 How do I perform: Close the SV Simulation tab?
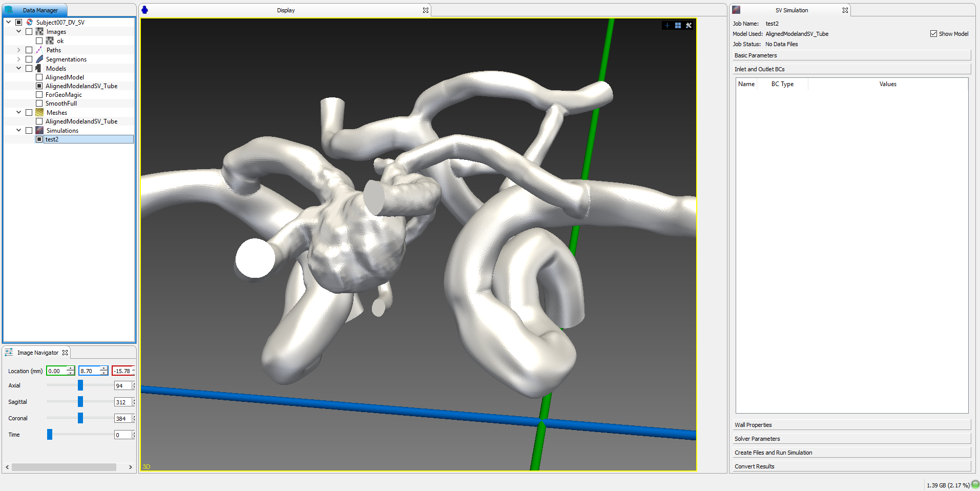(x=845, y=10)
